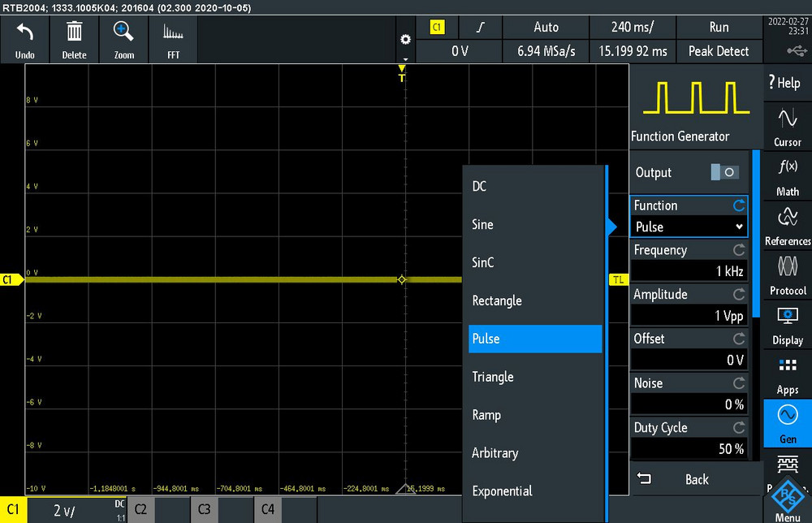Reset Frequency with its circular arrow
Viewport: 812px width, 523px height.
(738, 250)
